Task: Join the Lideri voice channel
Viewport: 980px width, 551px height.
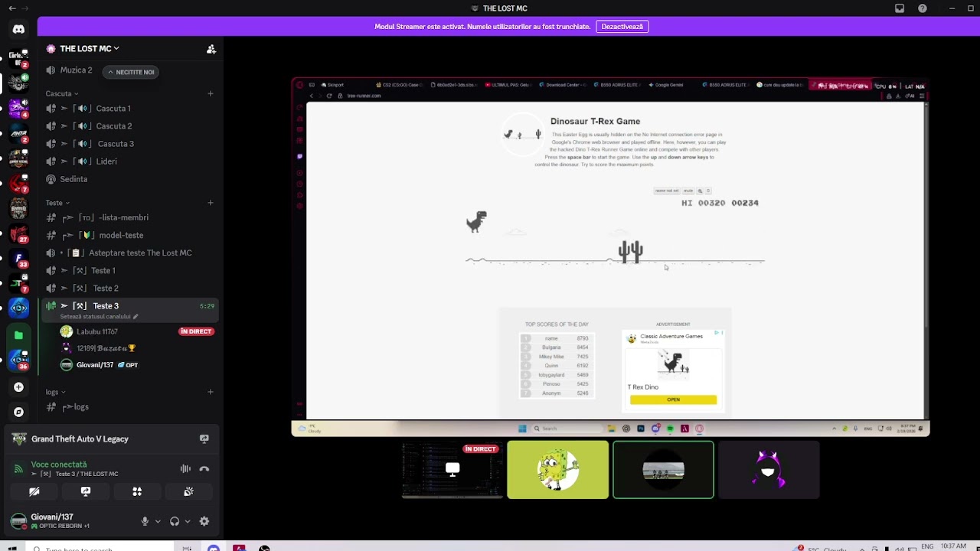Action: [130, 161]
